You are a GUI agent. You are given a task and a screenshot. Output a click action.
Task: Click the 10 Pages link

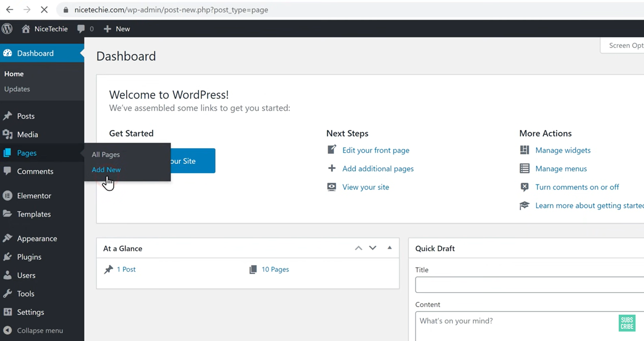(x=275, y=269)
